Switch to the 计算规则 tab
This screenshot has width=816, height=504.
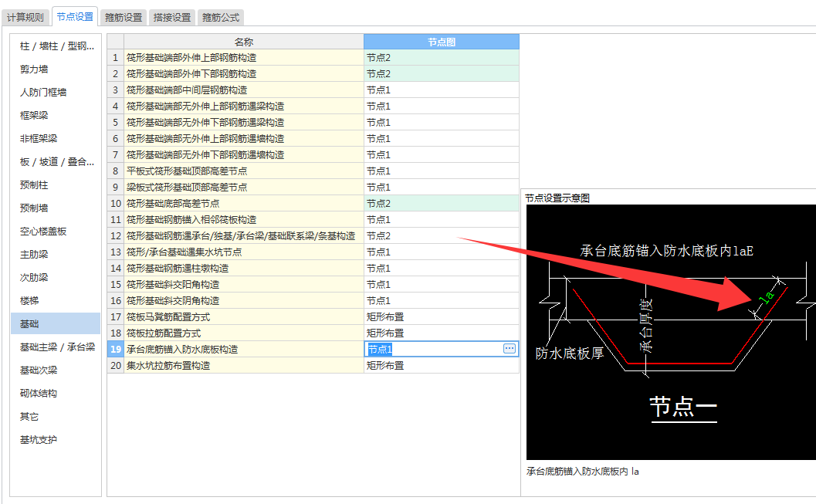point(25,17)
